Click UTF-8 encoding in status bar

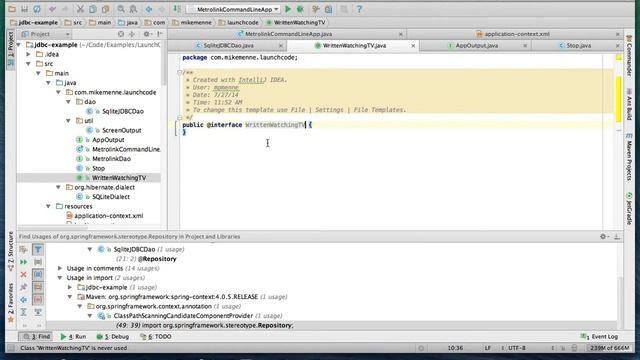point(516,348)
